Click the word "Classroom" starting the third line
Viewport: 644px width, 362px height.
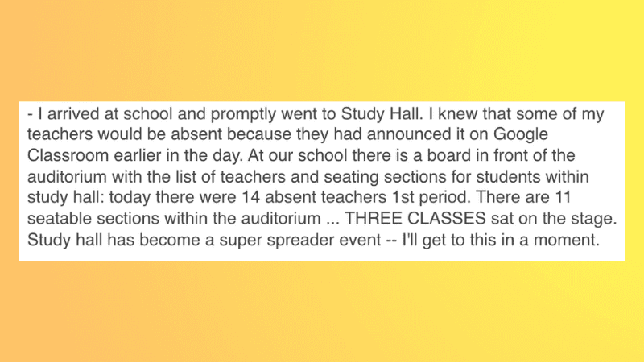tap(68, 155)
